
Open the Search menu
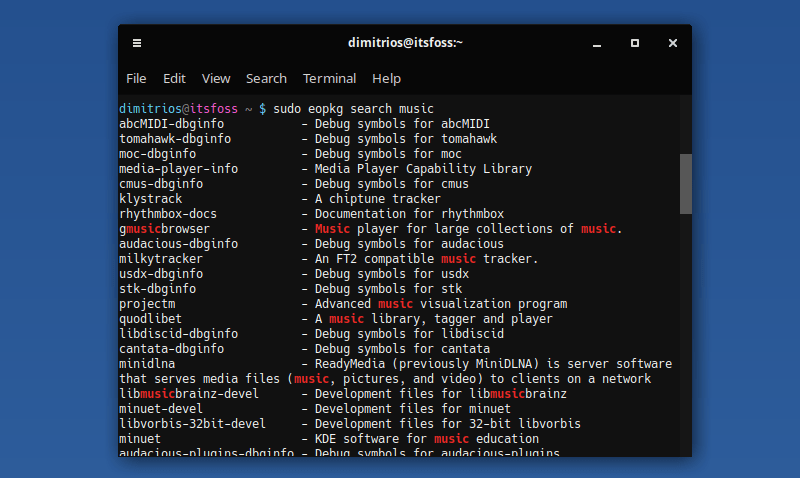point(266,79)
